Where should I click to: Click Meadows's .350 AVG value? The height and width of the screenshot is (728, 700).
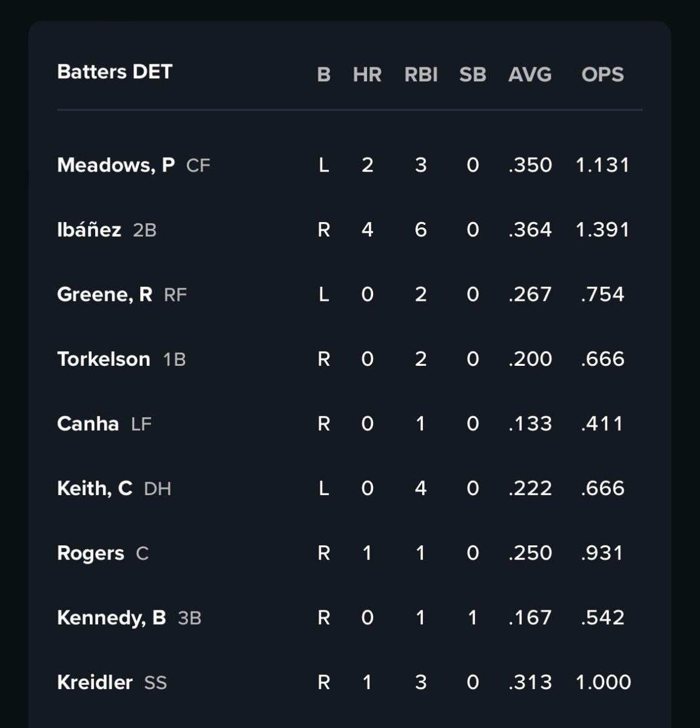[530, 165]
